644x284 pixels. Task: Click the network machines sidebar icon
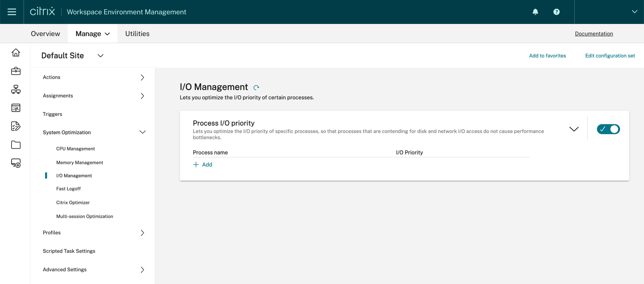pos(16,90)
